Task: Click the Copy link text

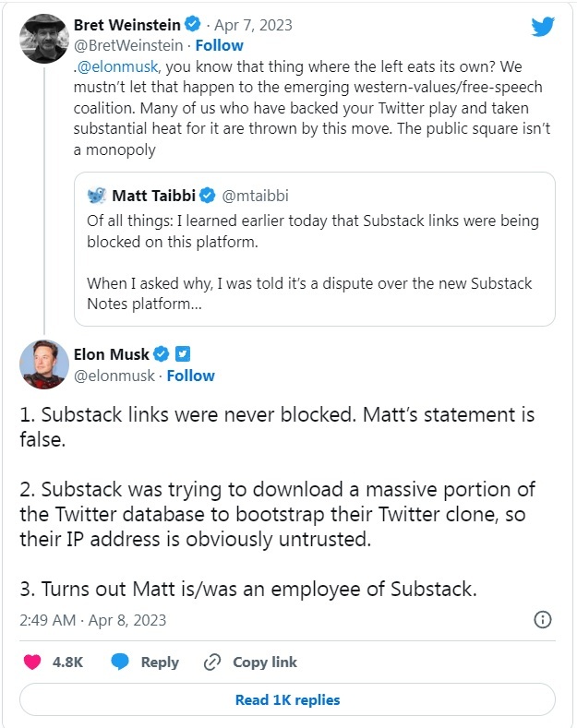Action: (x=264, y=662)
